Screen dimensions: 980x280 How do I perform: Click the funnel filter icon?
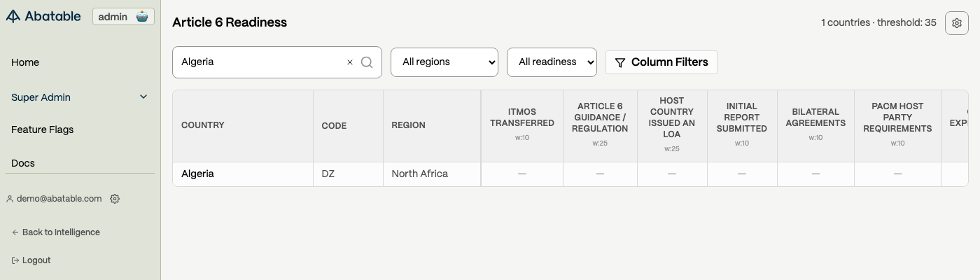[x=619, y=62]
